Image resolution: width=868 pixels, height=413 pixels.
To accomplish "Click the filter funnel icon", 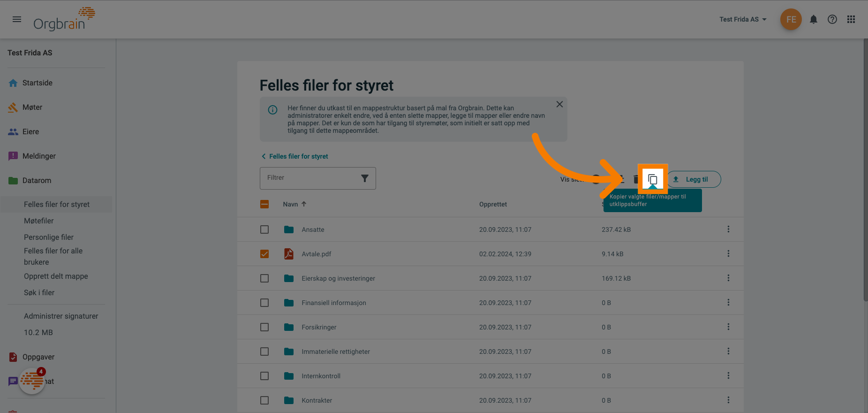I will tap(364, 178).
